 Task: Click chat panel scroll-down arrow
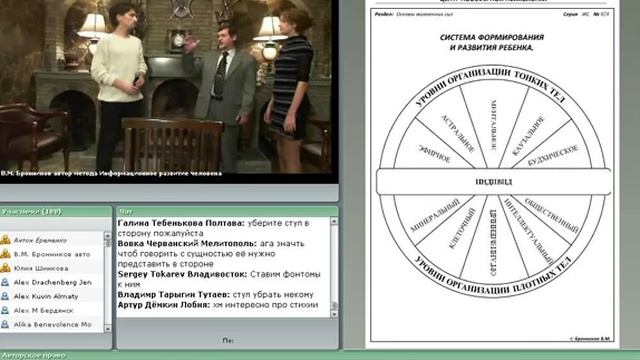[x=334, y=314]
